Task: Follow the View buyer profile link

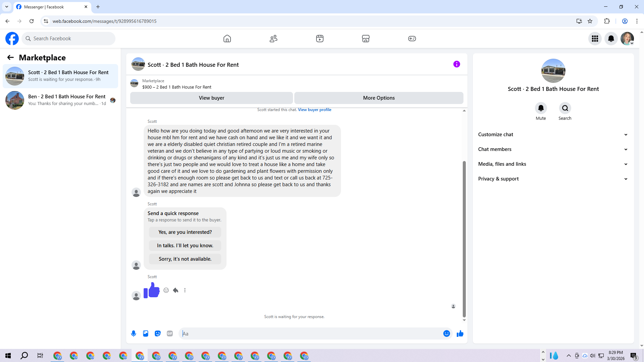Action: 314,110
